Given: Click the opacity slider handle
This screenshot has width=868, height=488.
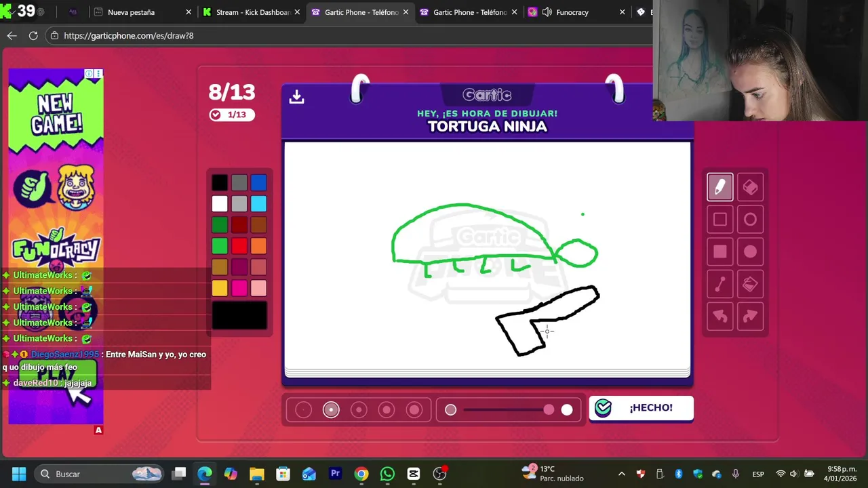Looking at the screenshot, I should pyautogui.click(x=549, y=409).
